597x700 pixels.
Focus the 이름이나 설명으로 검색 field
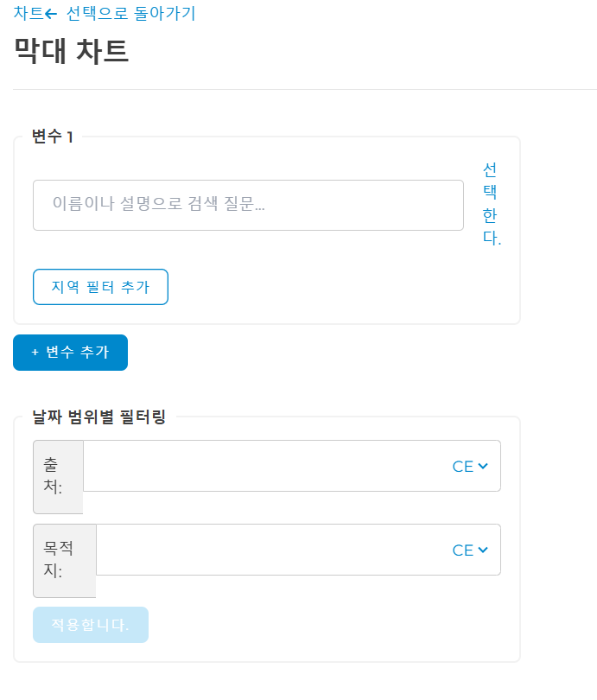(x=248, y=205)
